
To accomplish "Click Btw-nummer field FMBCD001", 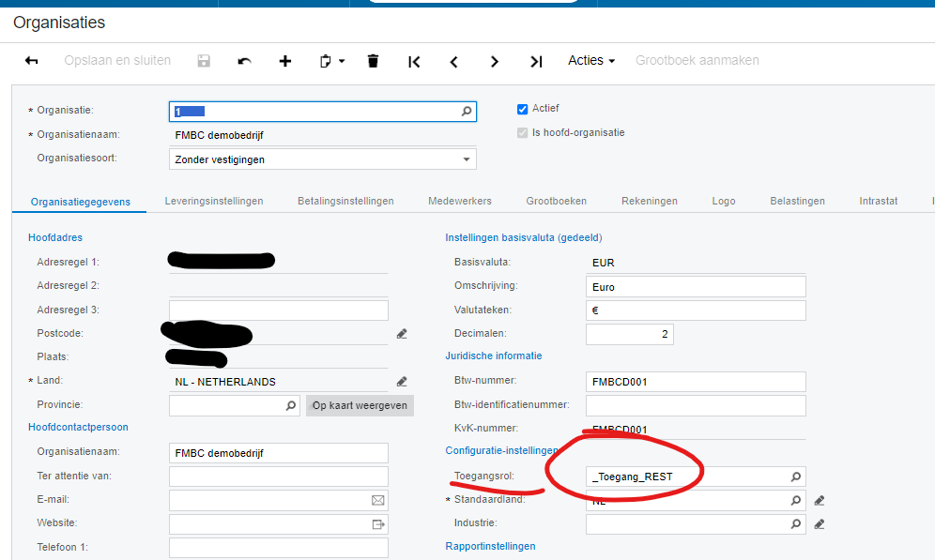I will (696, 382).
